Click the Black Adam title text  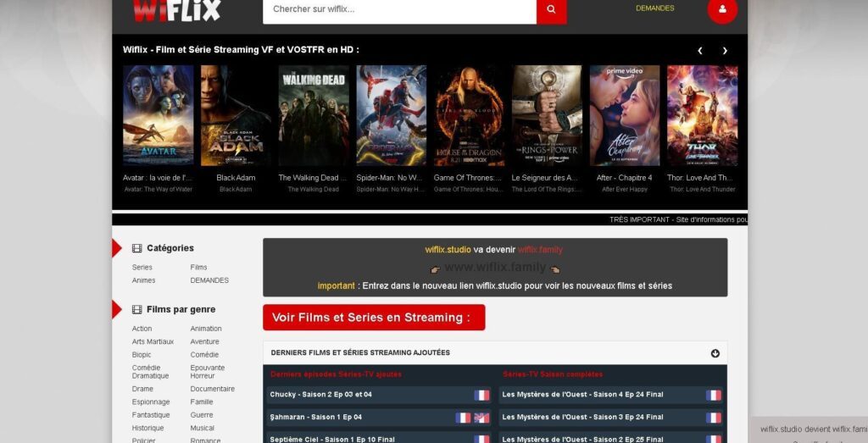point(236,178)
